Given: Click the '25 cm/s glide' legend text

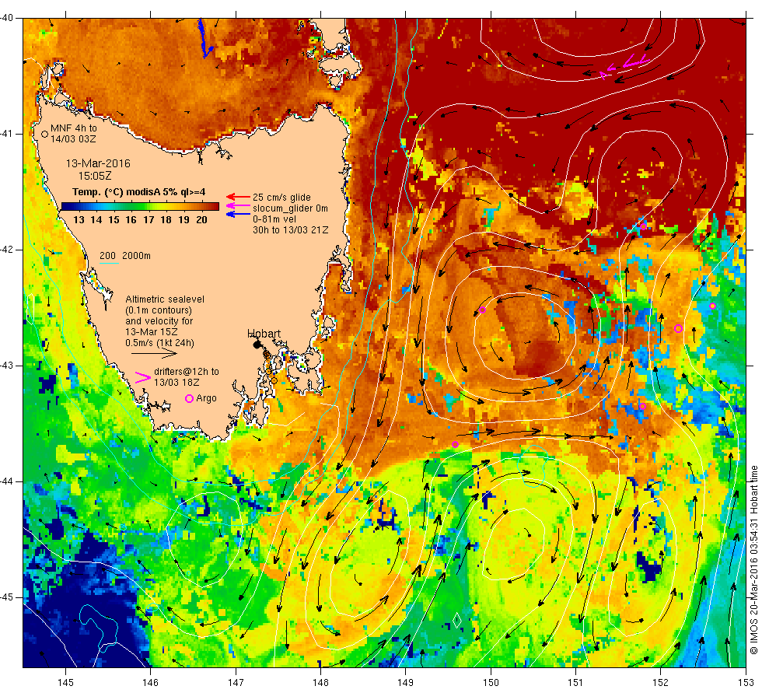Looking at the screenshot, I should (281, 198).
